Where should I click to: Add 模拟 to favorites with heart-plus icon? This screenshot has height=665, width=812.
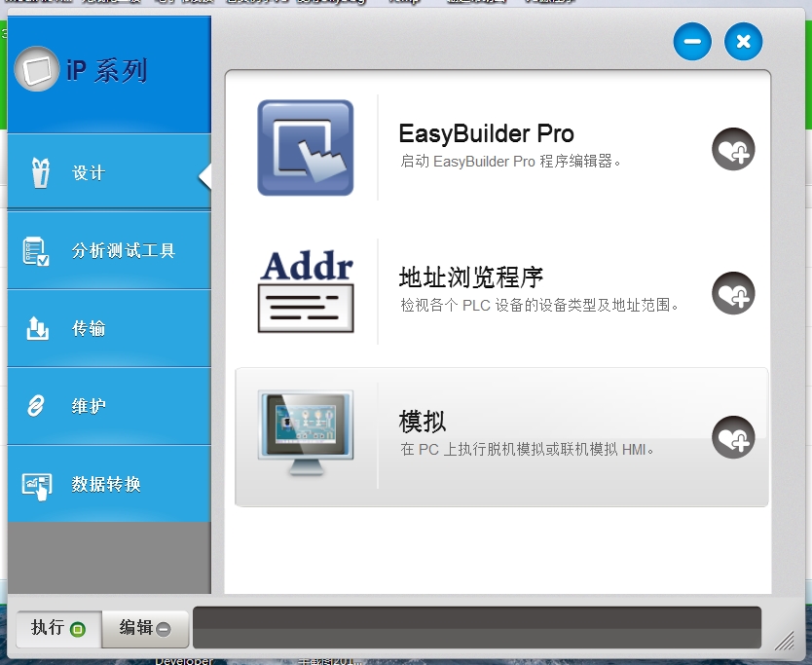pos(732,437)
